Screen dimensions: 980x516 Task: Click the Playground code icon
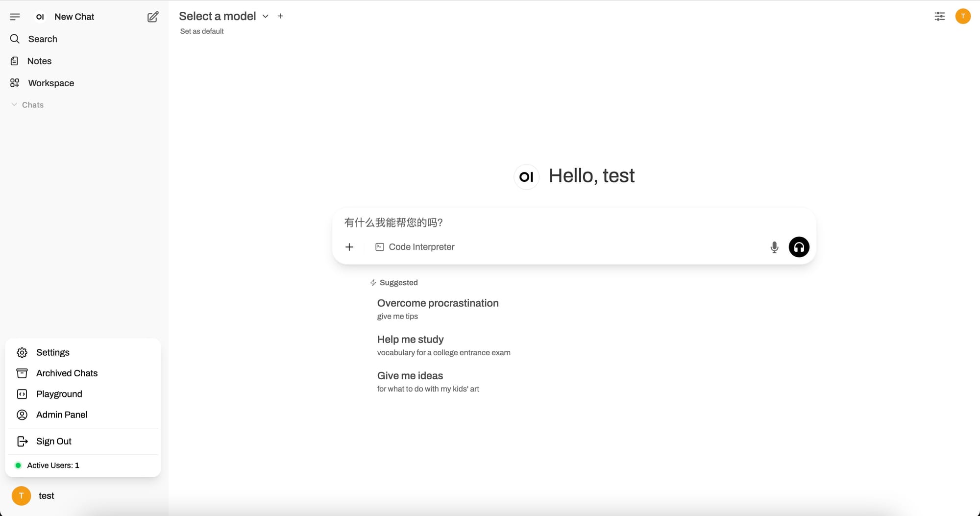22,394
